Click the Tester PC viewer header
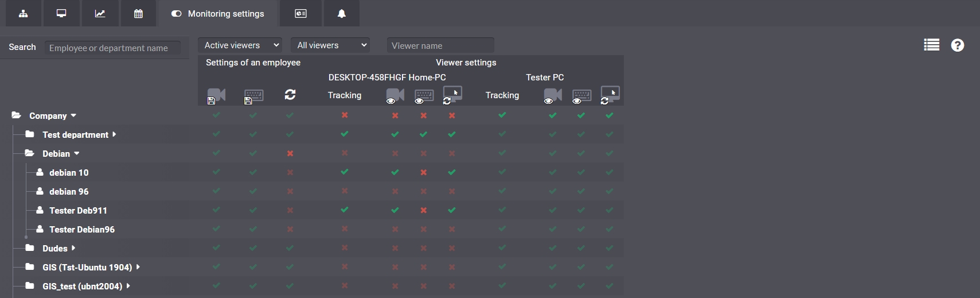Image resolution: width=980 pixels, height=298 pixels. pos(545,77)
